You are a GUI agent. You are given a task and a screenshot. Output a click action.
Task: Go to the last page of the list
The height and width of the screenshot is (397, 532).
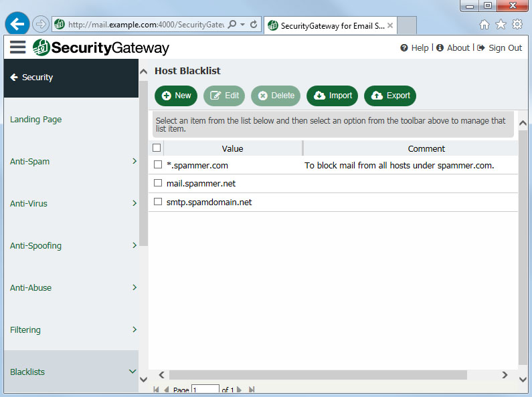pyautogui.click(x=252, y=390)
